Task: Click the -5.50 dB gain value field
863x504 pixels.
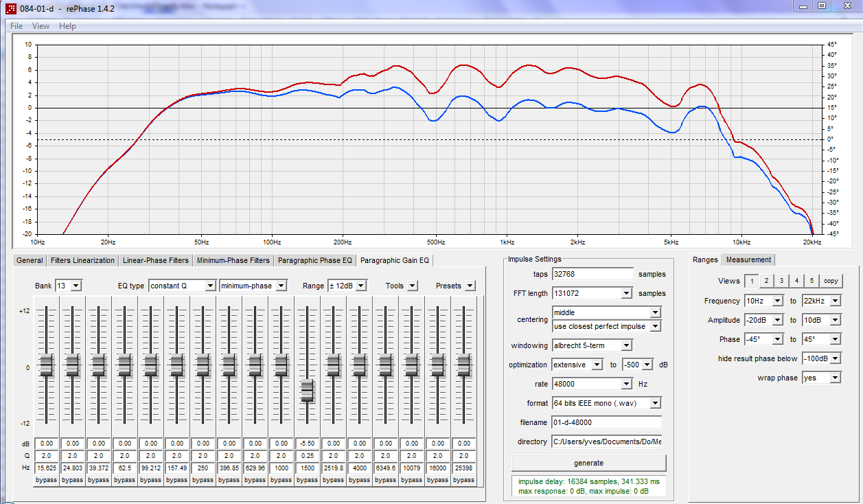Action: [x=307, y=444]
